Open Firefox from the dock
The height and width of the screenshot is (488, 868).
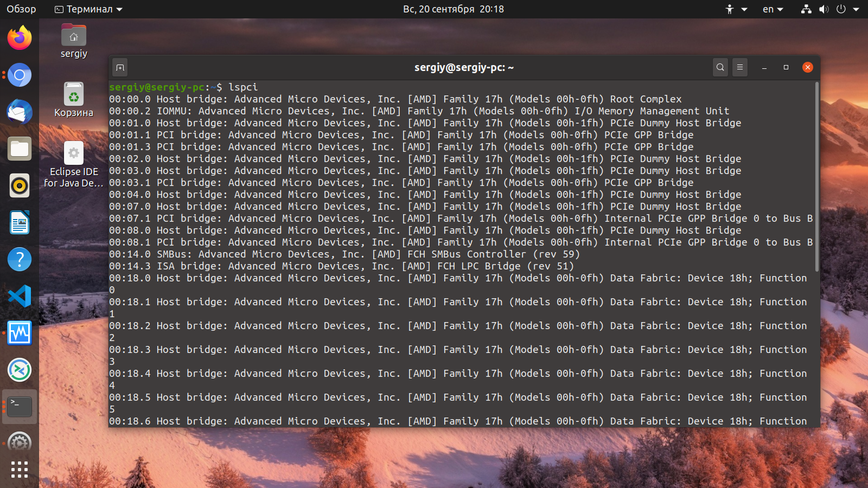pyautogui.click(x=20, y=38)
